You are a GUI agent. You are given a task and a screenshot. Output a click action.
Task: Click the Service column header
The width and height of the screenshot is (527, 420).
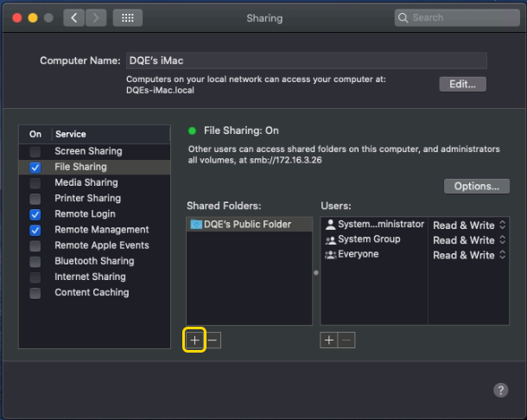(111, 134)
